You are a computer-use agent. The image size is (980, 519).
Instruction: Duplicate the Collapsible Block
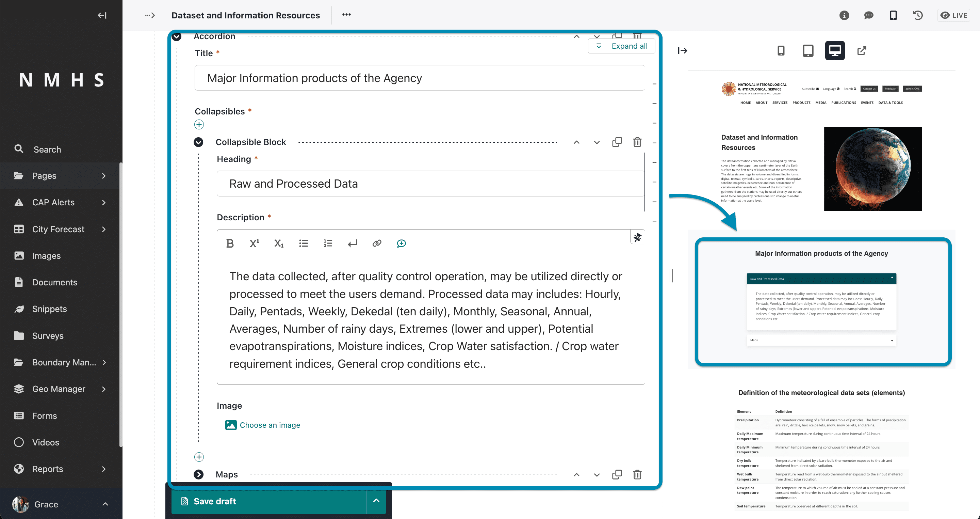click(x=617, y=142)
